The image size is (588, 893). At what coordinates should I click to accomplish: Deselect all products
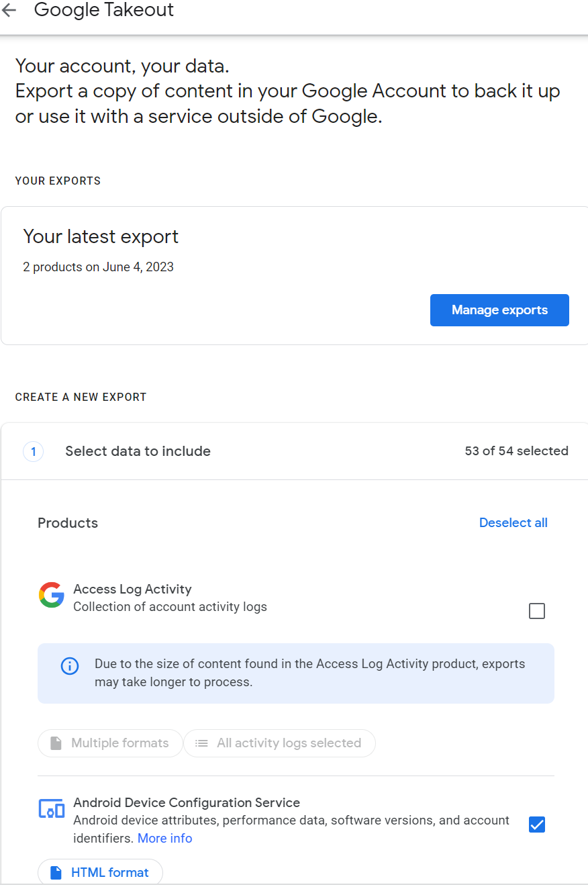[x=513, y=522]
